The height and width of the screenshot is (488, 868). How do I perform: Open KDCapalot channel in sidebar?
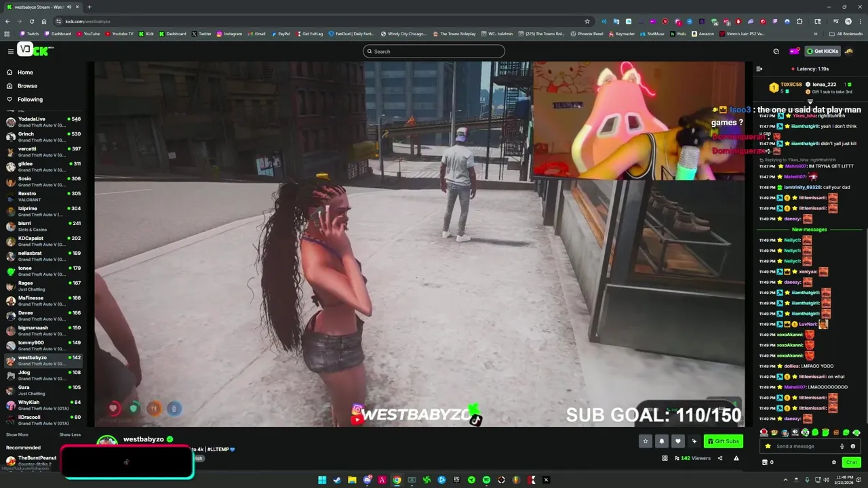[43, 241]
